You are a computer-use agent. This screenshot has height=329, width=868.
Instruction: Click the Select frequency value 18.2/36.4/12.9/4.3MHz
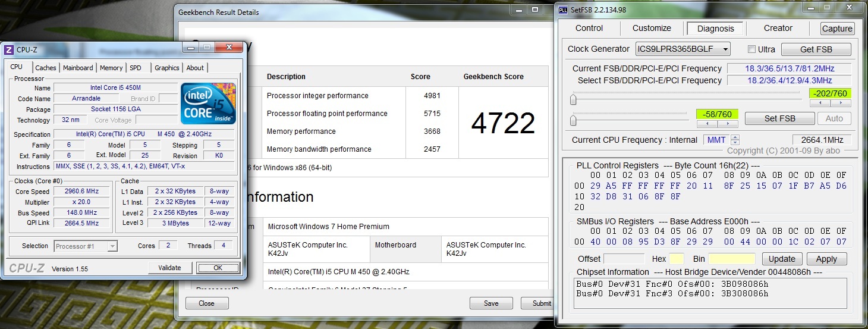(x=789, y=80)
